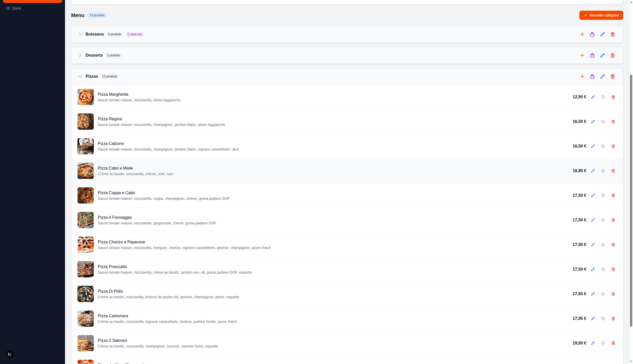633x364 pixels.
Task: Delete Pizza Regina with the trash icon
Action: click(613, 122)
